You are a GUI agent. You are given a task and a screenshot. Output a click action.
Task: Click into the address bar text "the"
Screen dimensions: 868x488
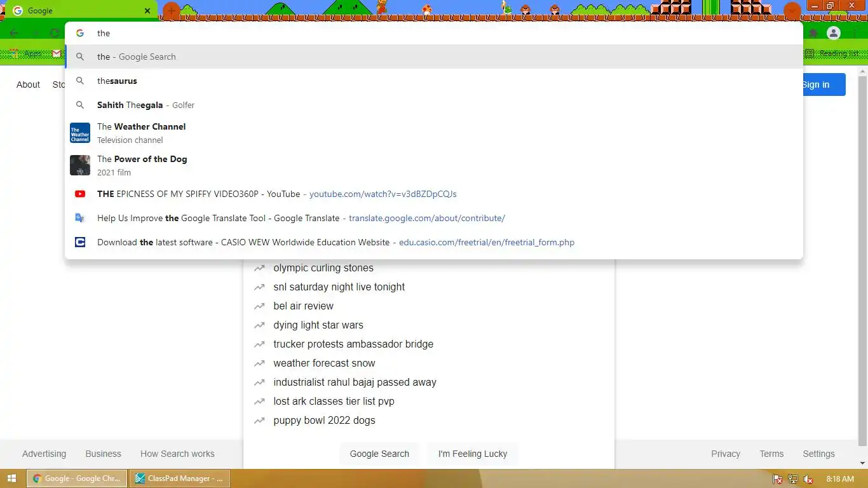[104, 33]
